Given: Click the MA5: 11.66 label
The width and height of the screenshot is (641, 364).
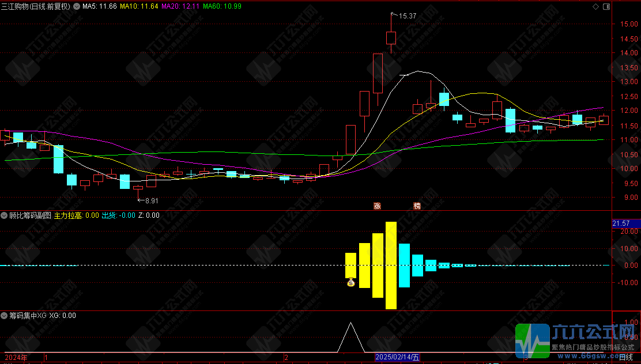Looking at the screenshot, I should point(99,6).
